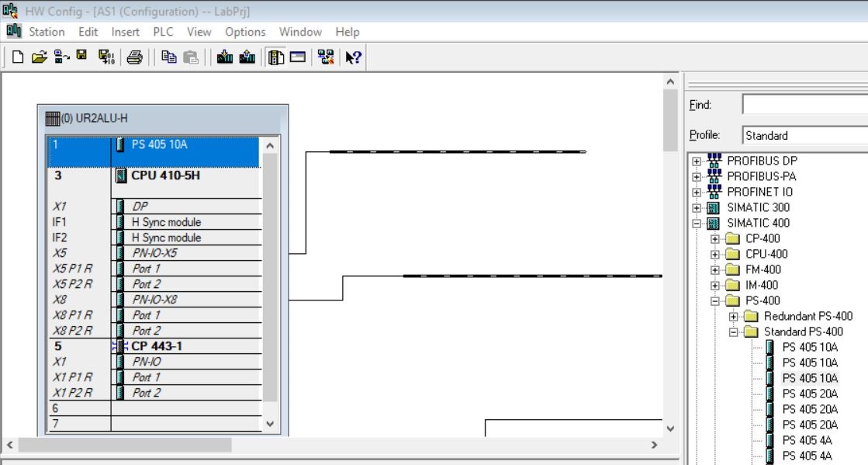Viewport: 868px width, 465px height.
Task: Expand the FM-400 folder
Action: [x=715, y=270]
